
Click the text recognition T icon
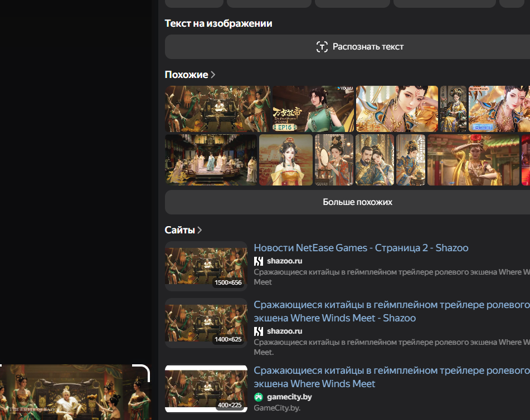(x=322, y=47)
